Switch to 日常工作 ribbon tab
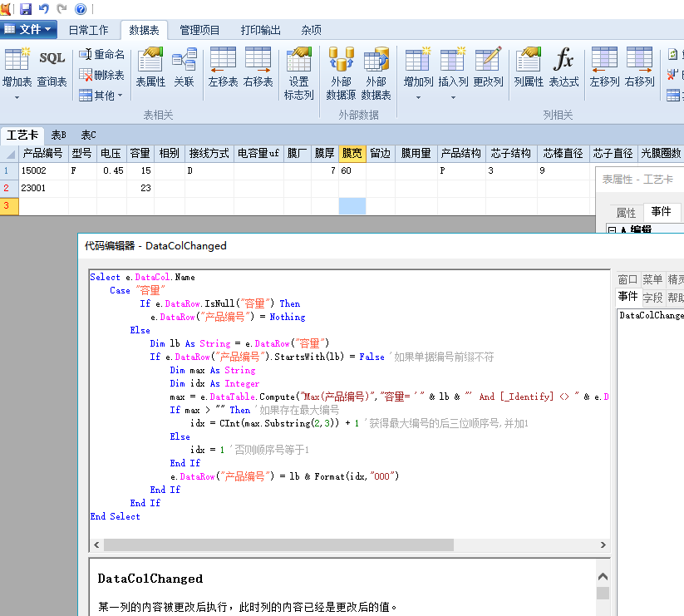 (89, 30)
